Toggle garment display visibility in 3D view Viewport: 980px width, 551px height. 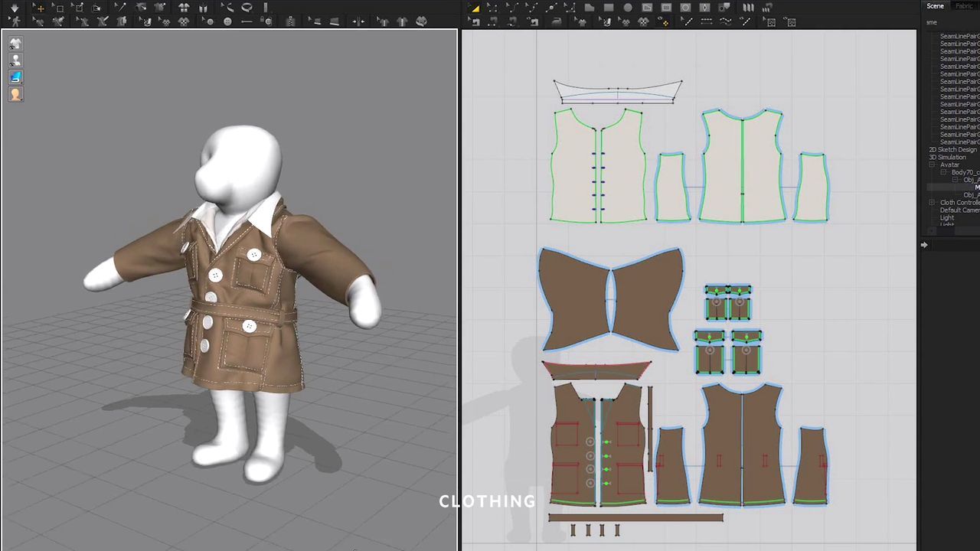(15, 44)
